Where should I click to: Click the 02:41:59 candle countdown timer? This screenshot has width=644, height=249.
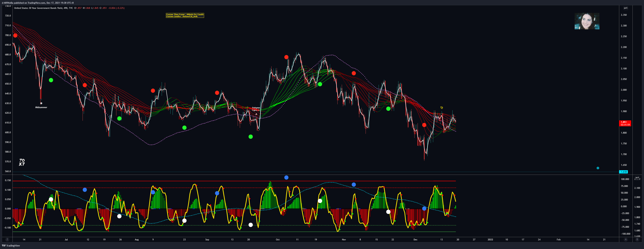click(625, 125)
